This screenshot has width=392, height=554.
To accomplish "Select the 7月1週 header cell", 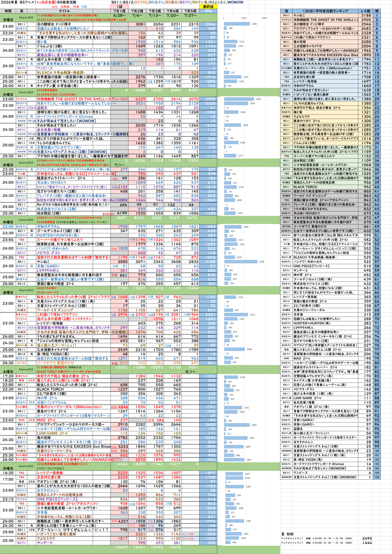I will click(x=119, y=11).
